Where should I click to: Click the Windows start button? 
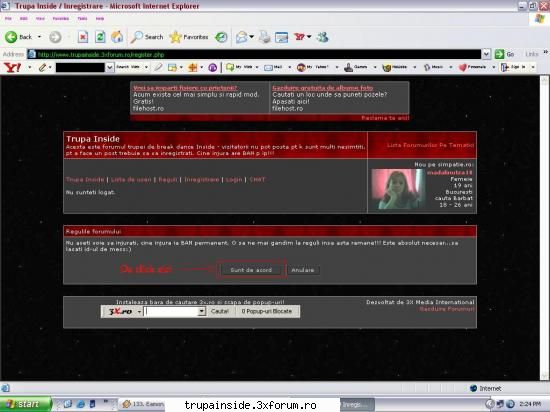click(x=25, y=404)
